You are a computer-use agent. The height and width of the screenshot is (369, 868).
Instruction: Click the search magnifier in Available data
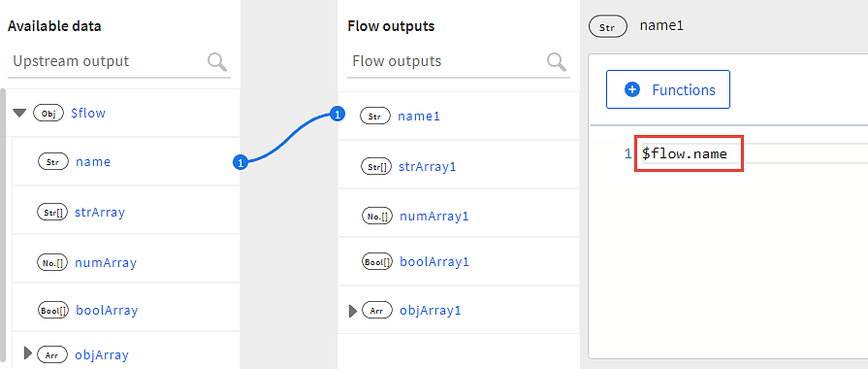217,62
